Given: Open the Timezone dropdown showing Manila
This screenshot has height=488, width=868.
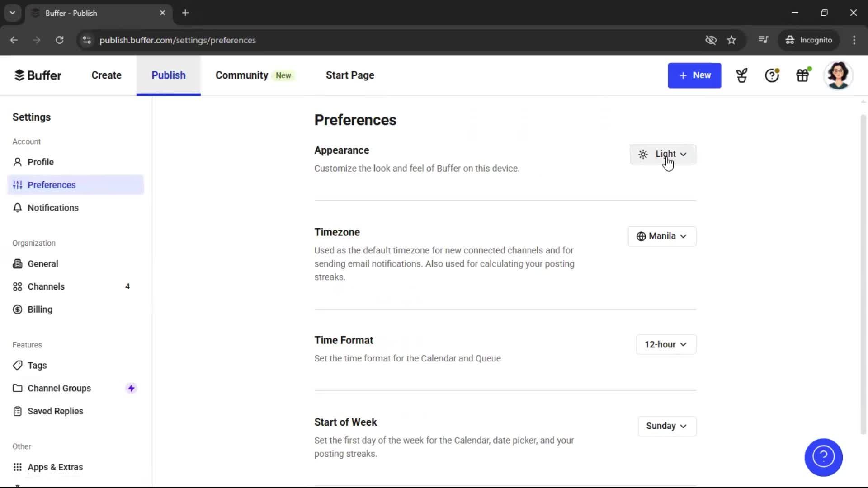Looking at the screenshot, I should [x=662, y=236].
